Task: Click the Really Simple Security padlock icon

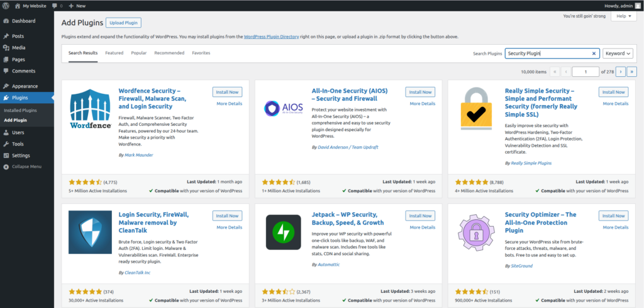Action: 477,108
